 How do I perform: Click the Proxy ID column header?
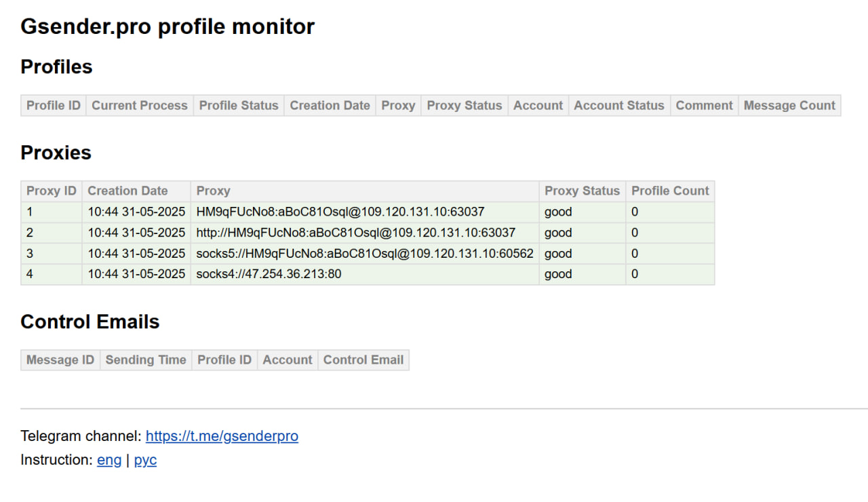pyautogui.click(x=52, y=191)
